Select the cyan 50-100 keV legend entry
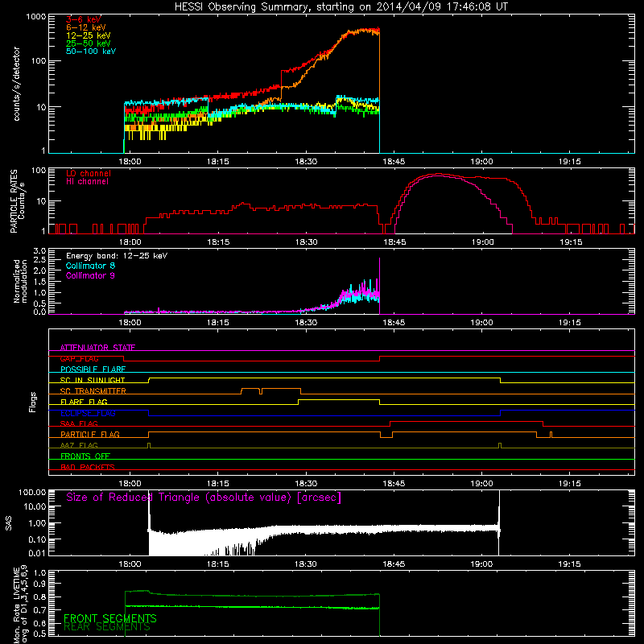The width and height of the screenshot is (644, 644). point(91,52)
